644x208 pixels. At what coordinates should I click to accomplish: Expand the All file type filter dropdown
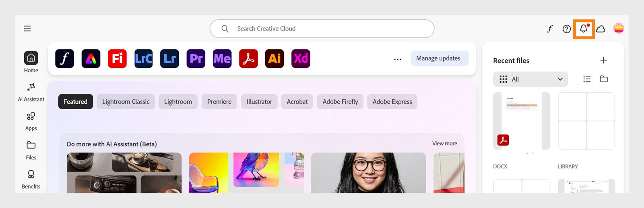coord(530,79)
